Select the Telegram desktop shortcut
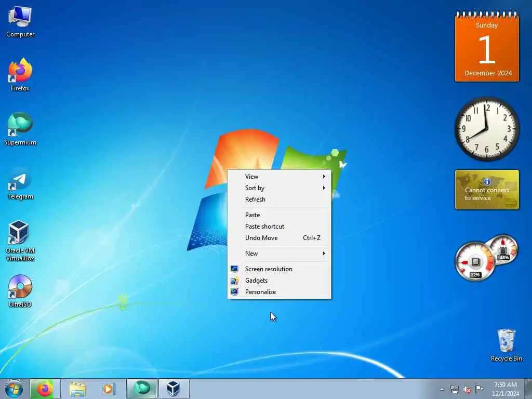 point(20,183)
